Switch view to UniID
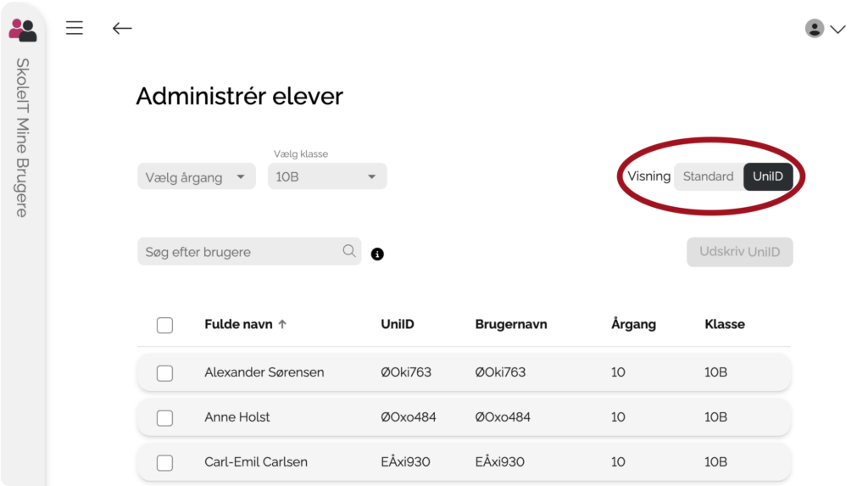This screenshot has width=868, height=486. [768, 176]
